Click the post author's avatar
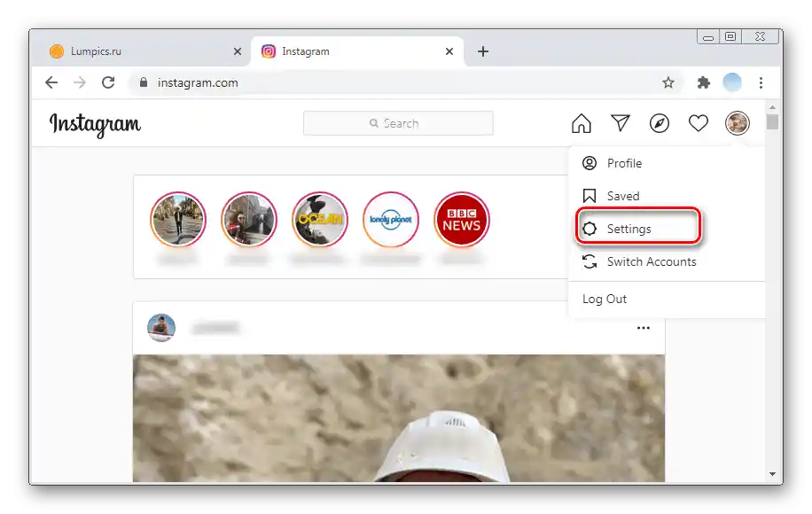 pos(161,327)
